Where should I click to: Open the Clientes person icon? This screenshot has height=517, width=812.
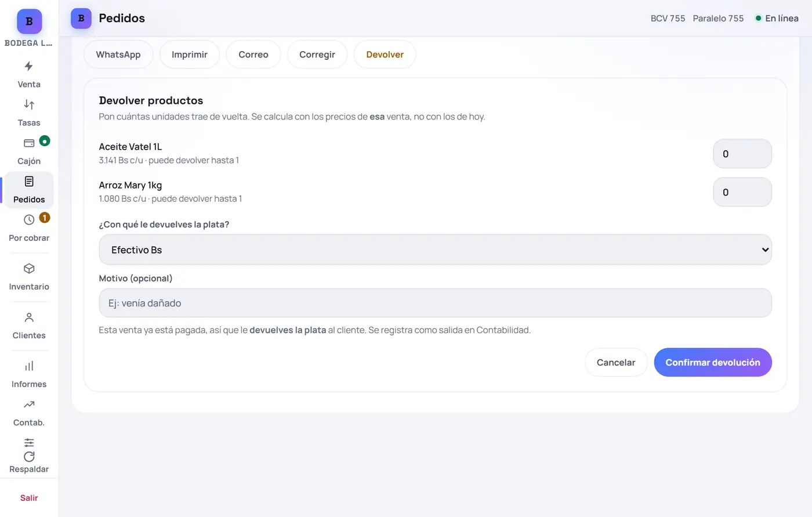pos(29,317)
